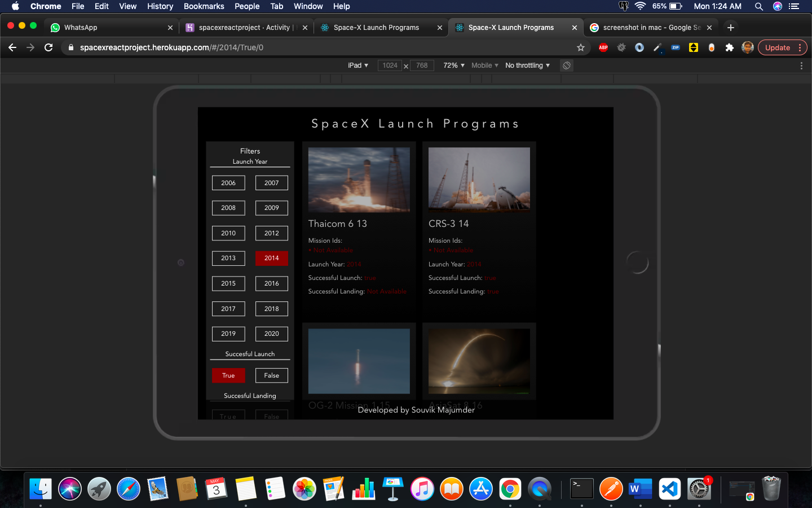Switch to the spacexreactproject Activity tab
This screenshot has width=812, height=508.
245,27
